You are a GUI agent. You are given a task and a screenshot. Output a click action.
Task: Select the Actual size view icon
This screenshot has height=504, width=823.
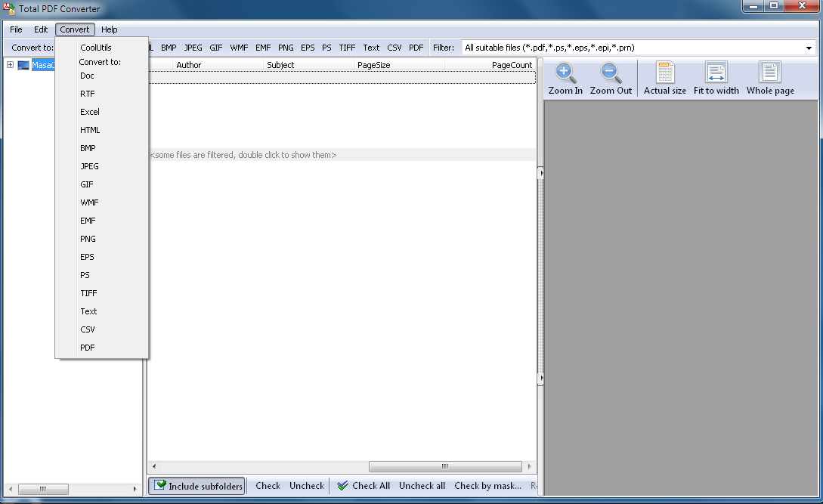(x=665, y=72)
